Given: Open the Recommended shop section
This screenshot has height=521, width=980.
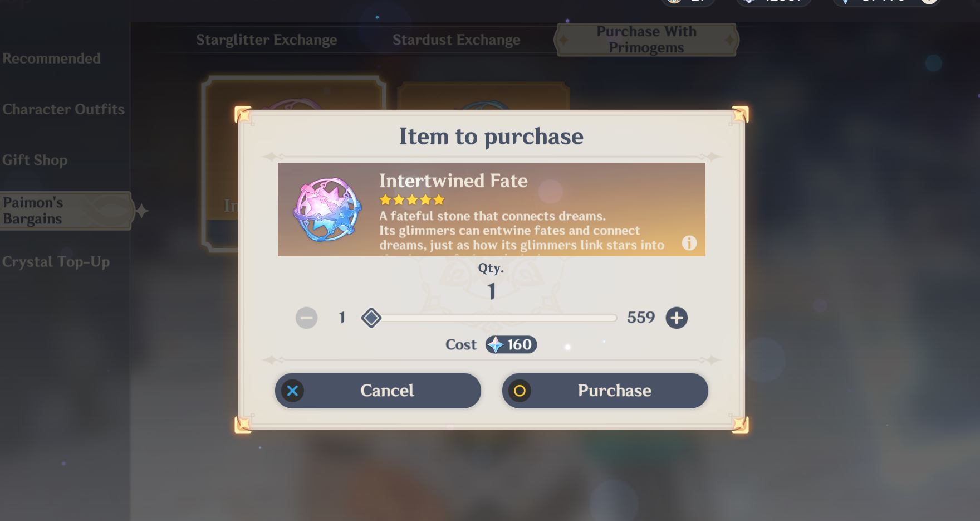Looking at the screenshot, I should tap(52, 59).
